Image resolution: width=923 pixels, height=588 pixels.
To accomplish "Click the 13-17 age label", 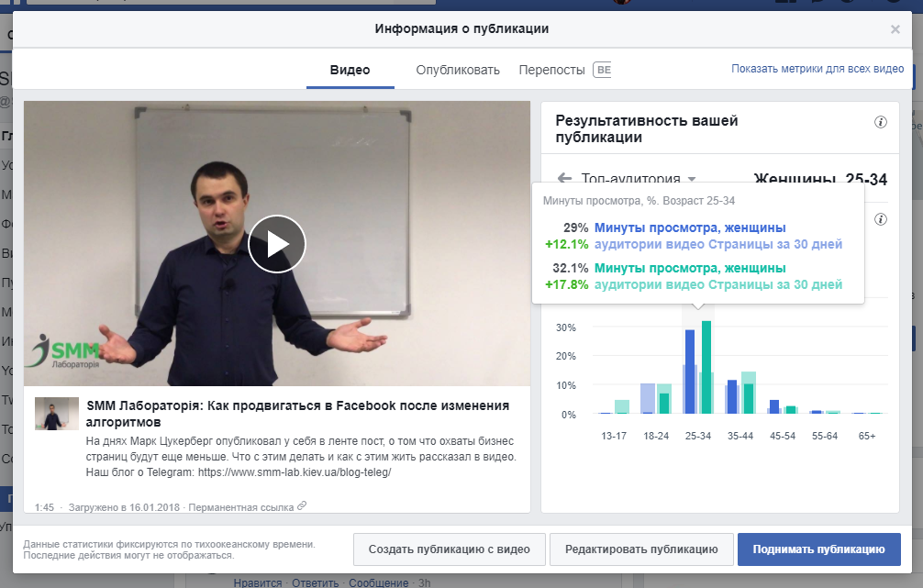I will pyautogui.click(x=614, y=436).
